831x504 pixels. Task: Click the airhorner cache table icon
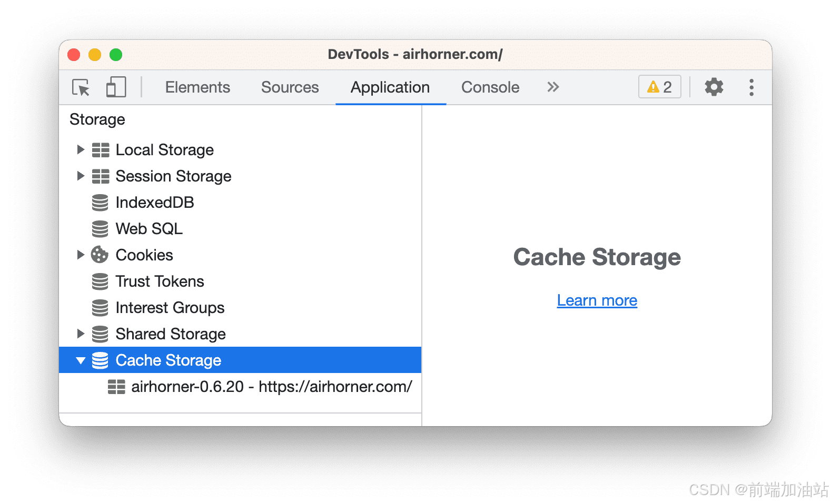pos(116,387)
